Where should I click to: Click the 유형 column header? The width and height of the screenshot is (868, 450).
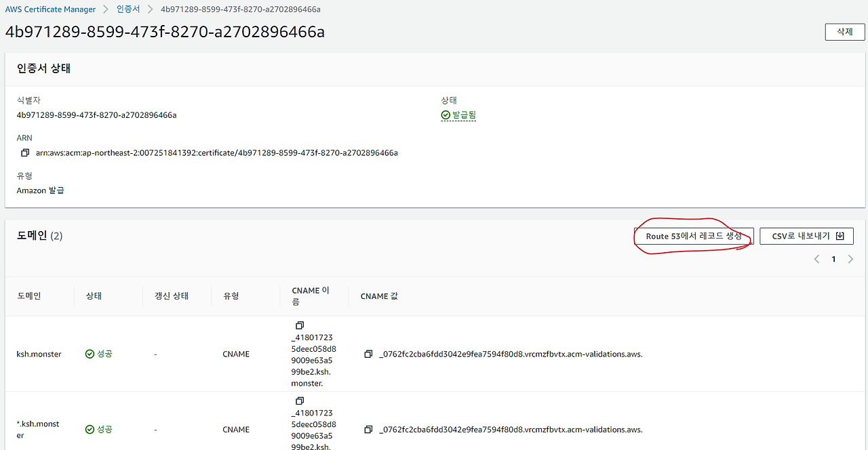click(231, 296)
